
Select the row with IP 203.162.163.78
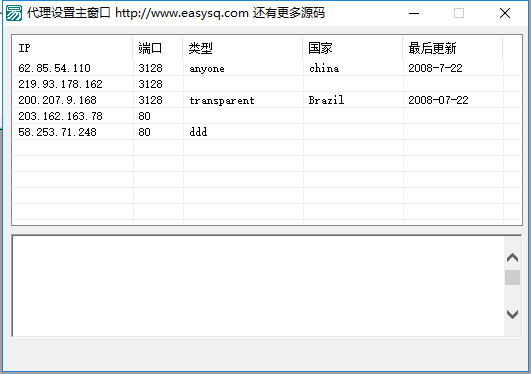tap(267, 116)
